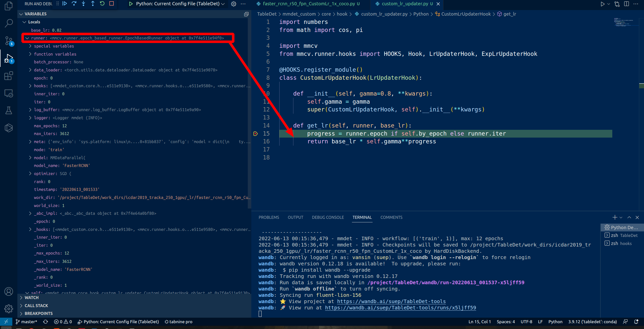This screenshot has height=329, width=644.
Task: Open the notifications bell in the status bar
Action: coord(636,322)
